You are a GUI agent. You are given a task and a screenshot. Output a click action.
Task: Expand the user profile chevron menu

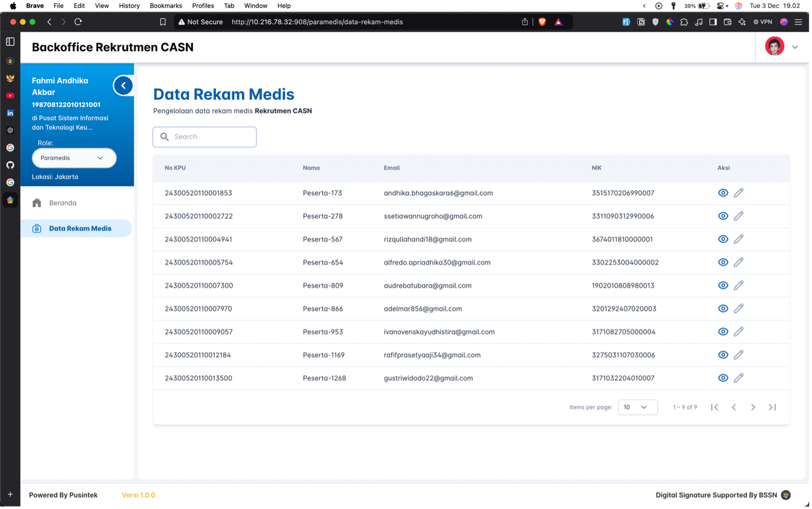point(795,47)
